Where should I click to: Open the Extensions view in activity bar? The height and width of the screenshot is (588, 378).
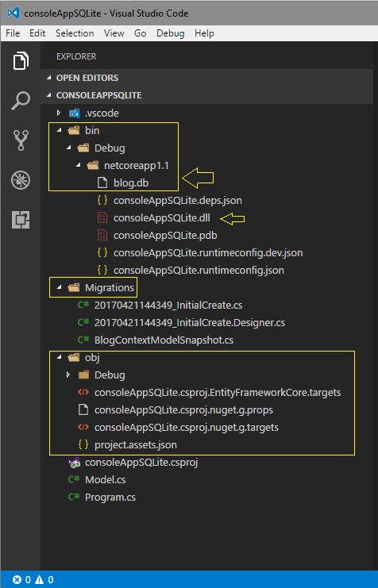tap(21, 219)
